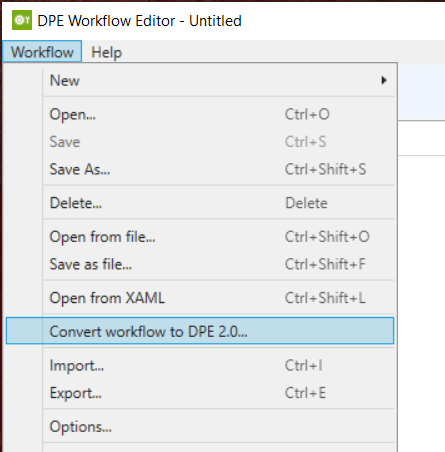Click the window title text Untitled

coord(215,21)
